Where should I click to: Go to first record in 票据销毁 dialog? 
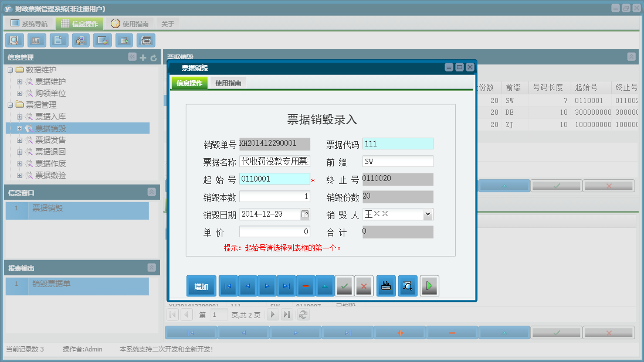[228, 286]
